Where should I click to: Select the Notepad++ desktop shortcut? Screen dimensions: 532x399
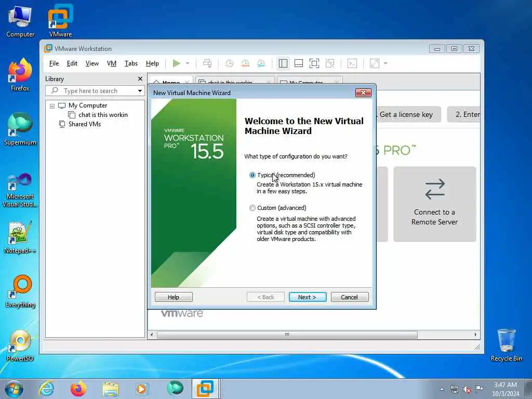20,237
